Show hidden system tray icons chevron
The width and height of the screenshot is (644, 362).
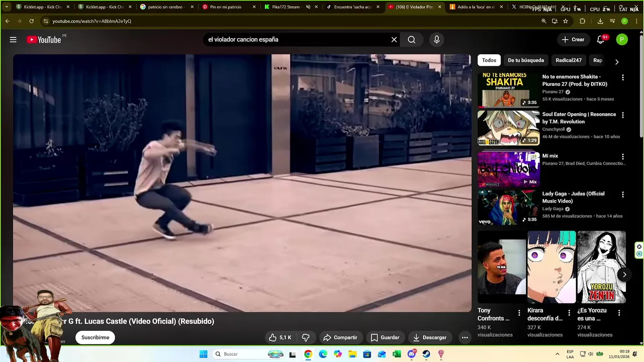(557, 354)
